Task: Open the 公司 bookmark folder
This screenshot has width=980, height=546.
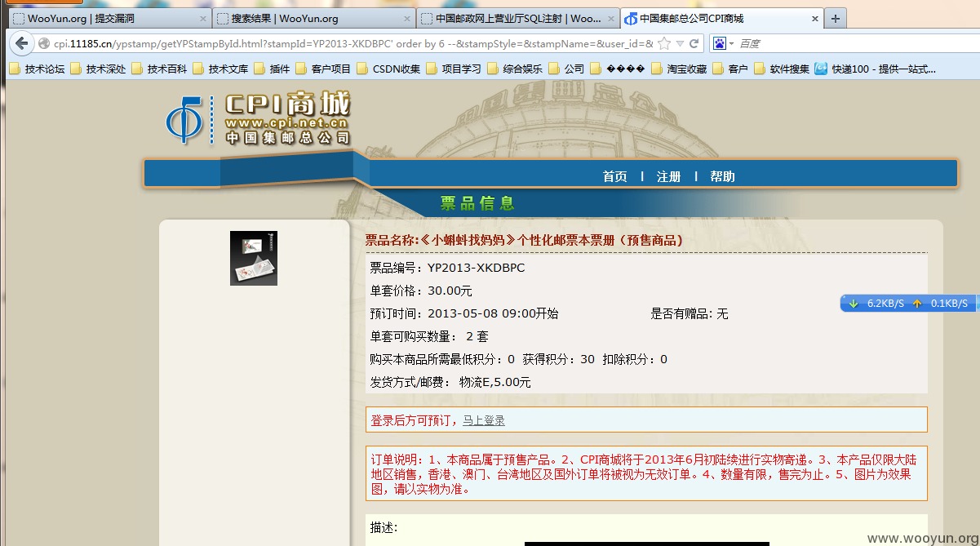Action: coord(566,69)
